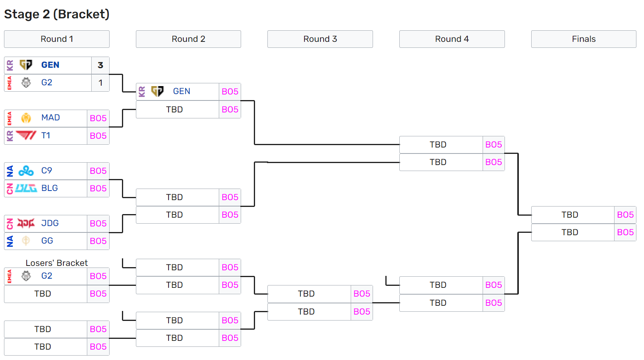Select the Finals column header
Screen dimensions: 644x360
583,39
